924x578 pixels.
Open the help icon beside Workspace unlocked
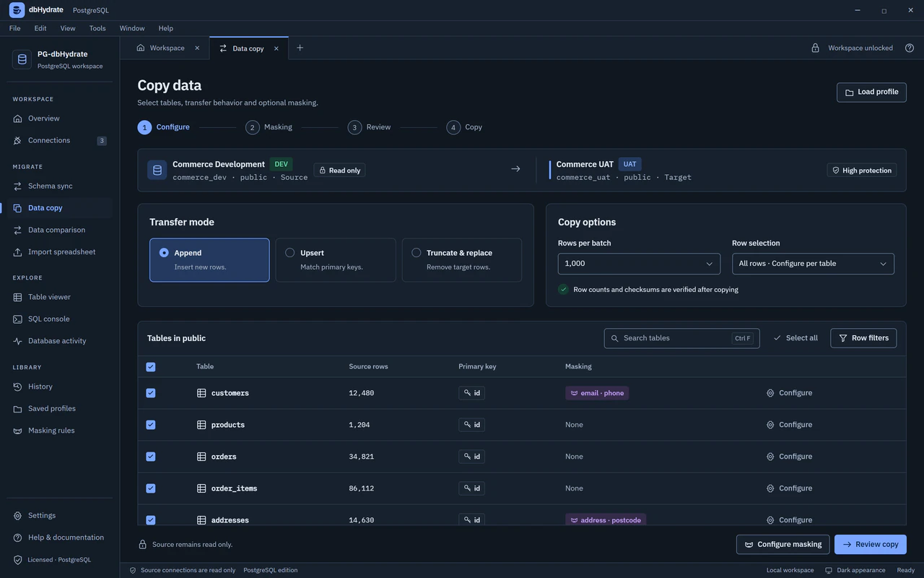pyautogui.click(x=910, y=48)
